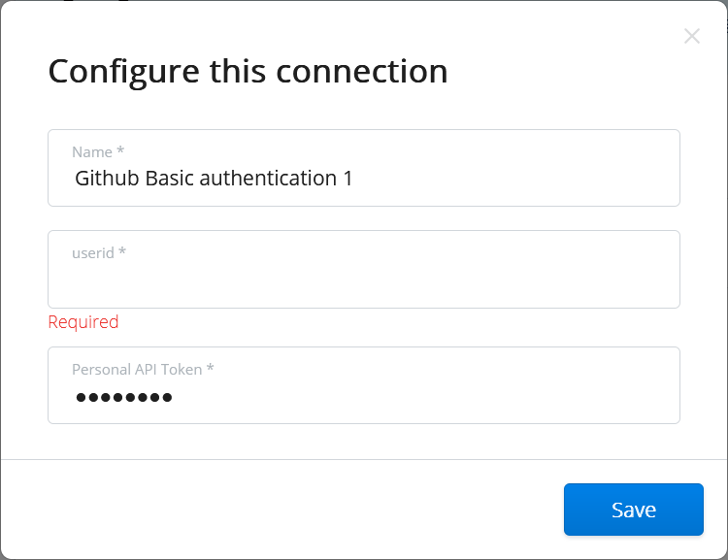
Task: Click the 'Personal API Token *' label
Action: (143, 370)
